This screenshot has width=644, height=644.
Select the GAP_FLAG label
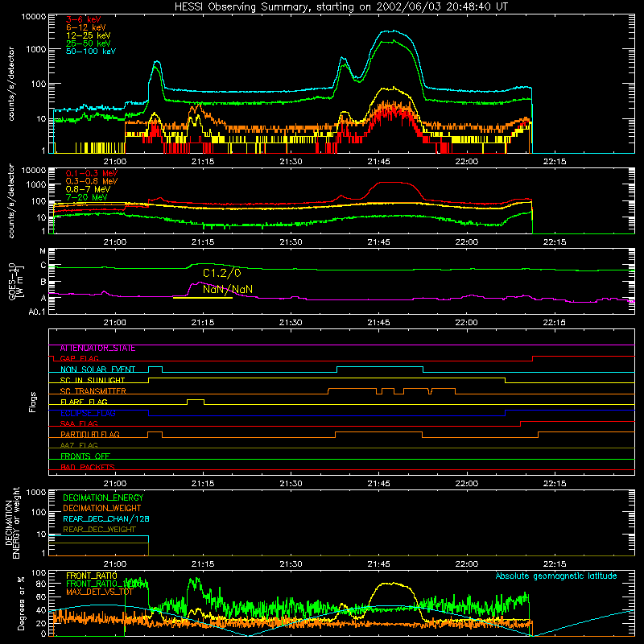click(79, 358)
